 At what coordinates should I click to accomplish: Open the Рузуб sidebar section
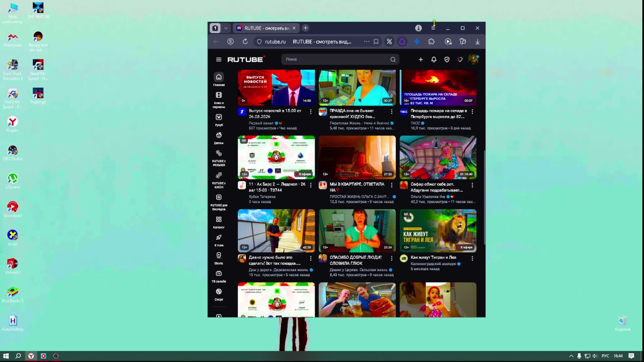click(219, 120)
